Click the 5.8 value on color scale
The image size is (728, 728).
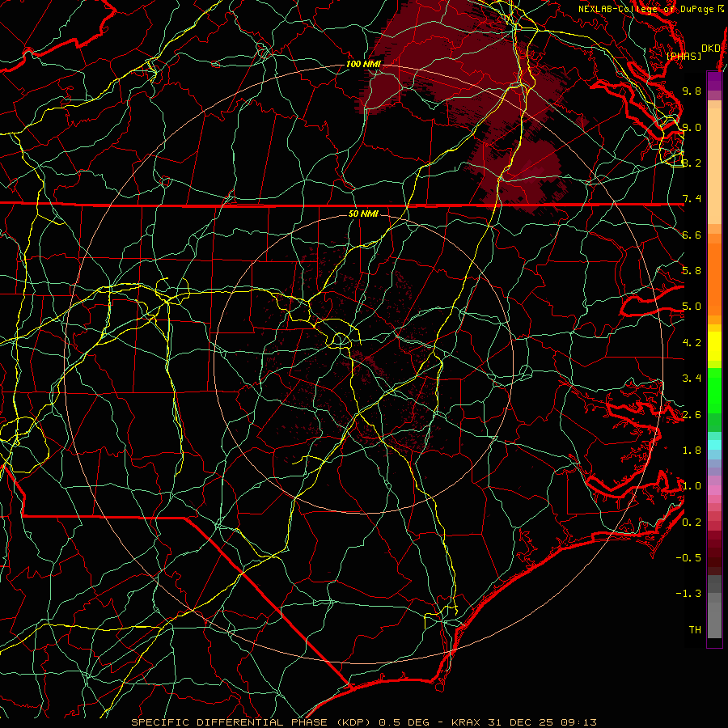pyautogui.click(x=692, y=271)
